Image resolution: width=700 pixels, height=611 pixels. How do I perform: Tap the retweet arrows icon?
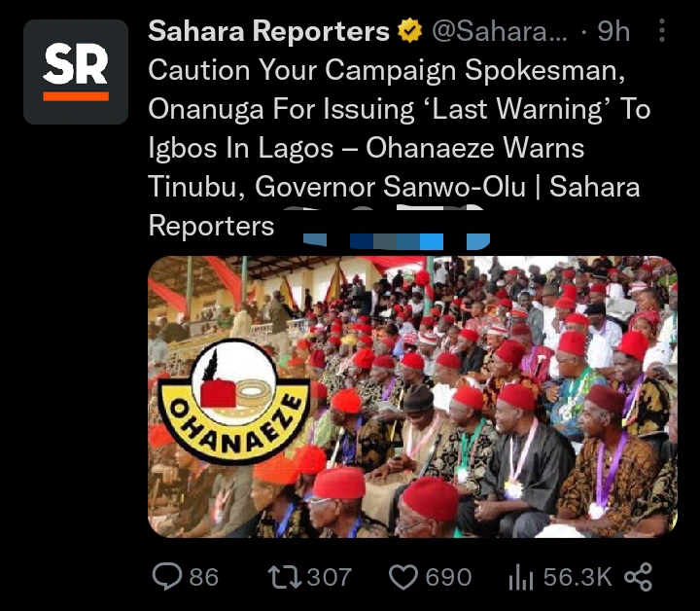[x=284, y=576]
